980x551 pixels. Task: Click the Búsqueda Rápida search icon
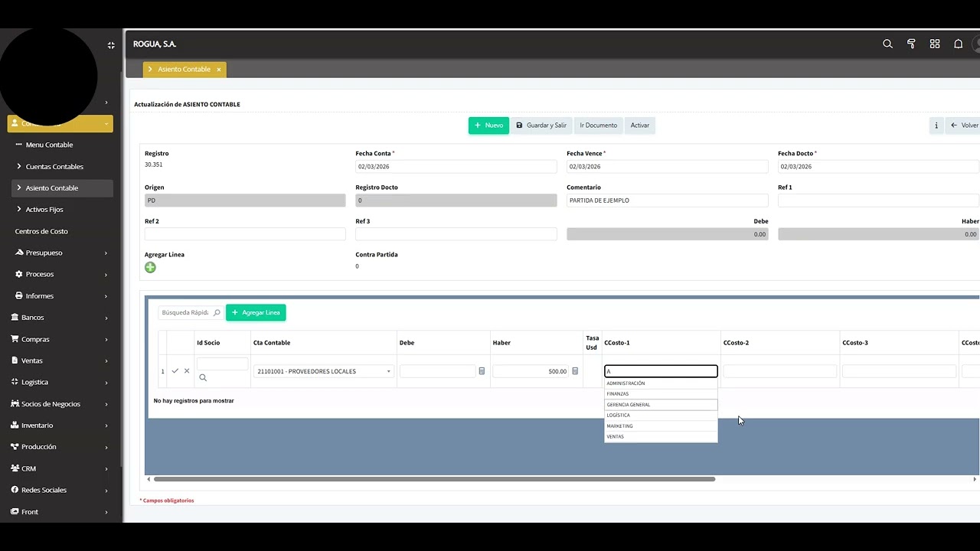[x=217, y=312]
